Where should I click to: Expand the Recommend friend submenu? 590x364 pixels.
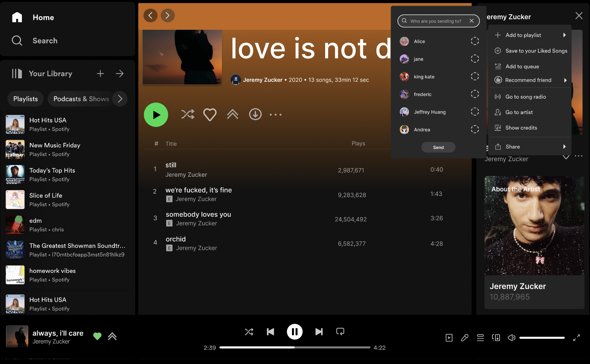(530, 80)
